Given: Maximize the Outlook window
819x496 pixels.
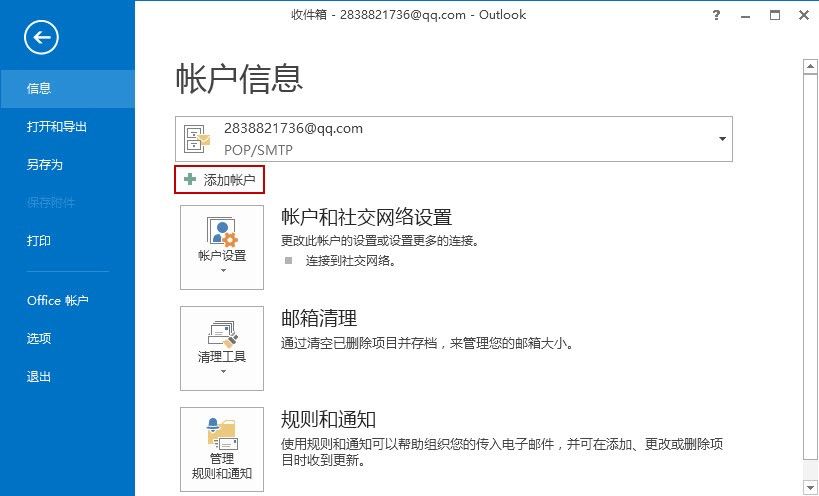Looking at the screenshot, I should (775, 15).
